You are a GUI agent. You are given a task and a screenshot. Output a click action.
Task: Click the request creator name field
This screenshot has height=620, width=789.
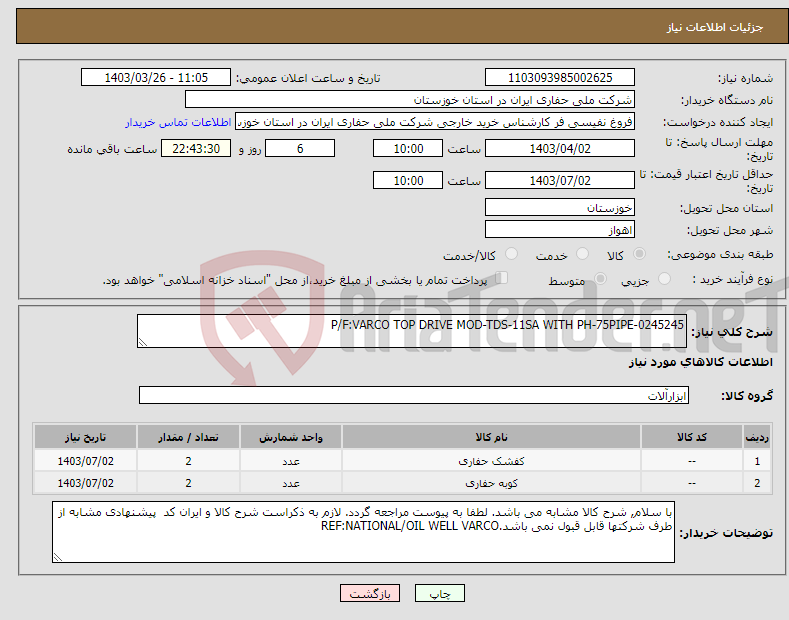tap(435, 122)
